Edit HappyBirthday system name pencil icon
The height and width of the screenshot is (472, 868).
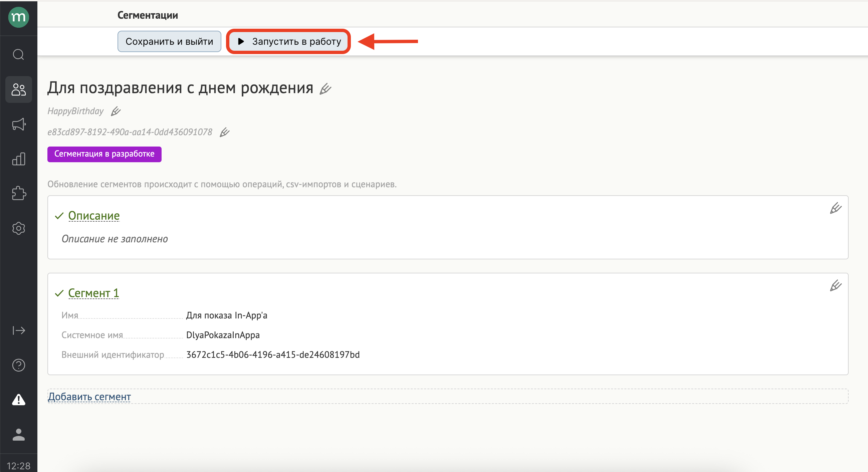tap(116, 111)
